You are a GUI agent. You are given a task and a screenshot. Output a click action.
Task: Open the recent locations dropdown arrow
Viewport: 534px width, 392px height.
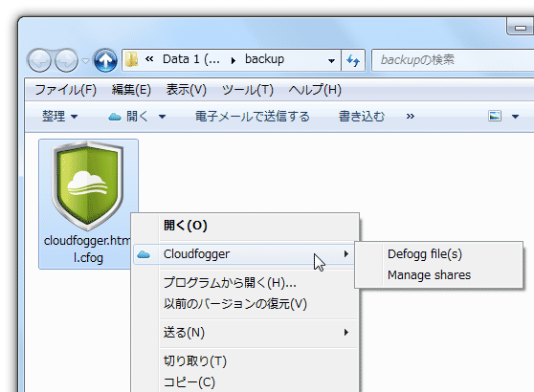(85, 61)
